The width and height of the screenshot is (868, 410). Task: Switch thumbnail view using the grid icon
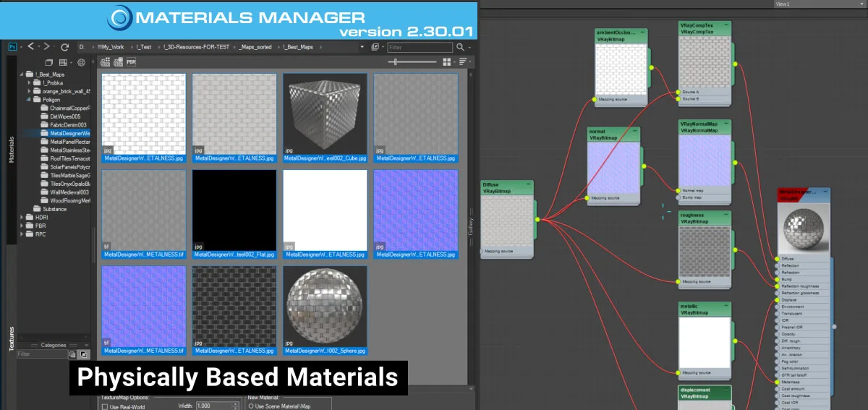[447, 62]
